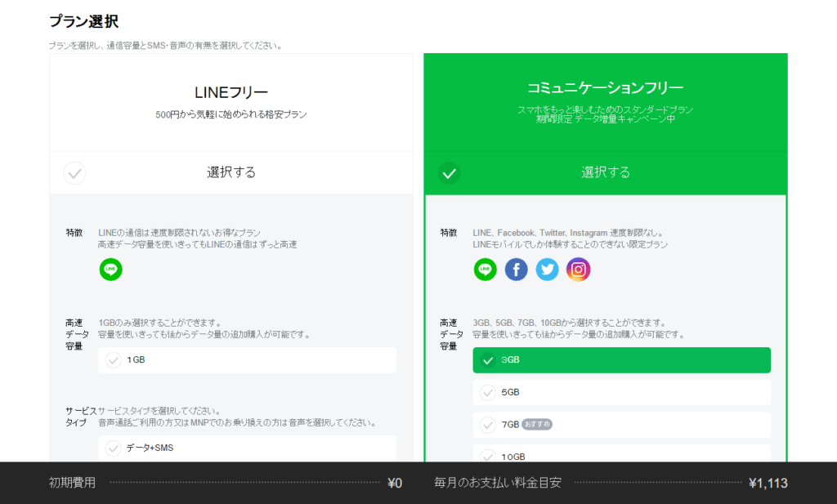
Task: Click the 期間限定 データ増量キャンペーン中 text
Action: click(606, 119)
